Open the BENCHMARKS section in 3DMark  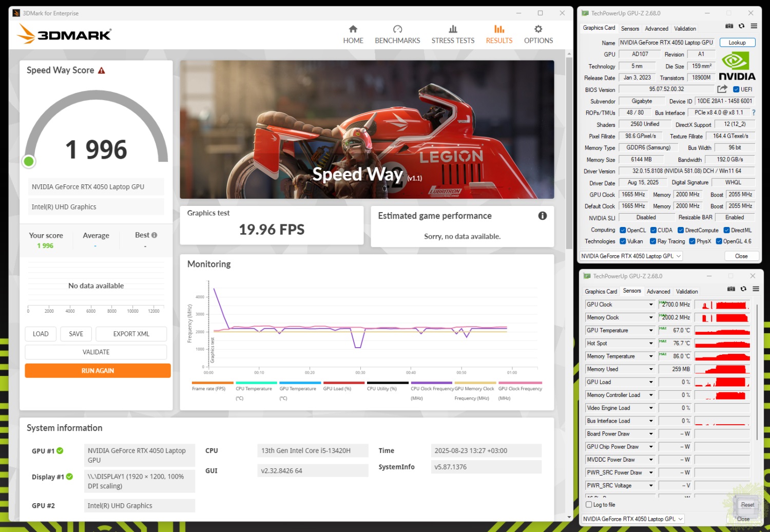coord(397,34)
